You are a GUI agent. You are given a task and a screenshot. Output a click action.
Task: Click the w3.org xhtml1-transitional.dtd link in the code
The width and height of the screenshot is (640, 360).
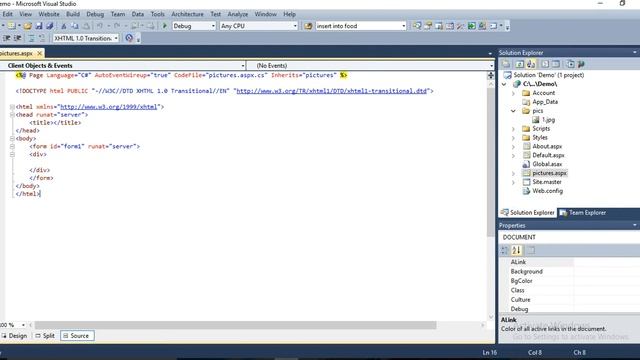point(331,91)
